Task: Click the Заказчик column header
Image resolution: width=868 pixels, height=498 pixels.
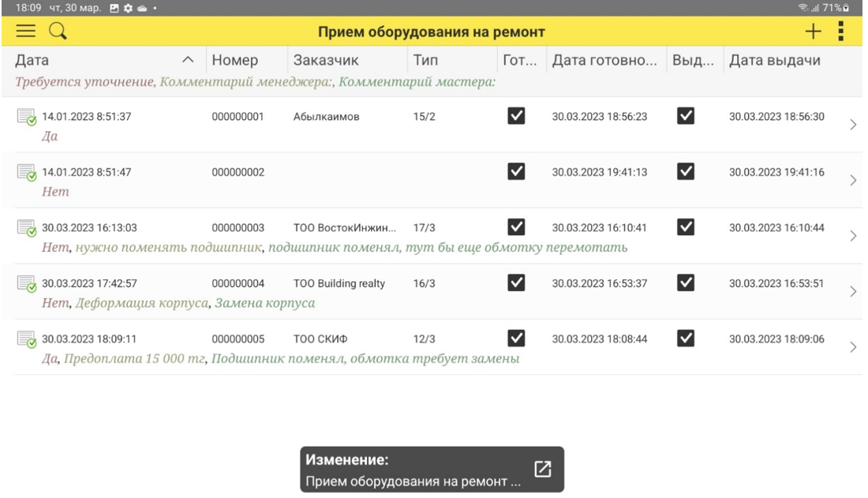Action: pyautogui.click(x=326, y=60)
